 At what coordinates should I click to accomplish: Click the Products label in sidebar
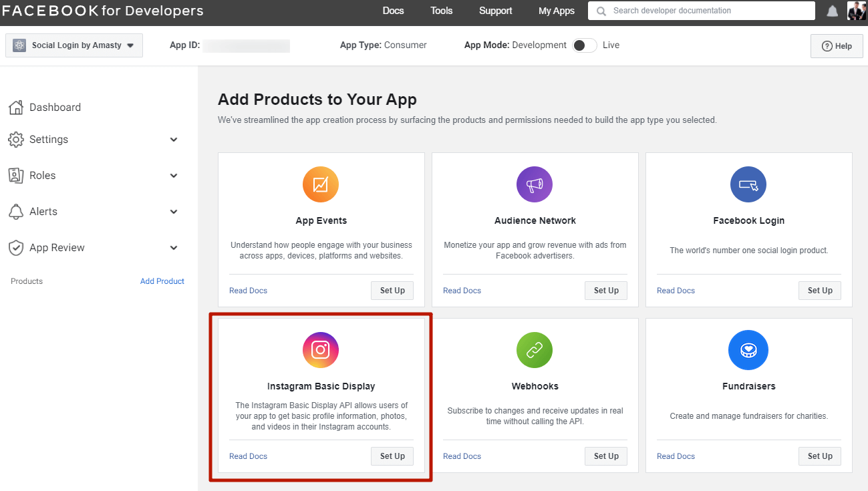[x=27, y=281]
